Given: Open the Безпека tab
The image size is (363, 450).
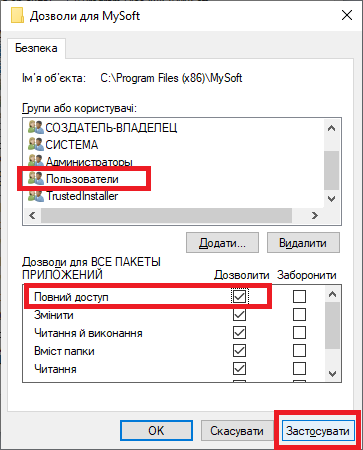Looking at the screenshot, I should pos(36,48).
